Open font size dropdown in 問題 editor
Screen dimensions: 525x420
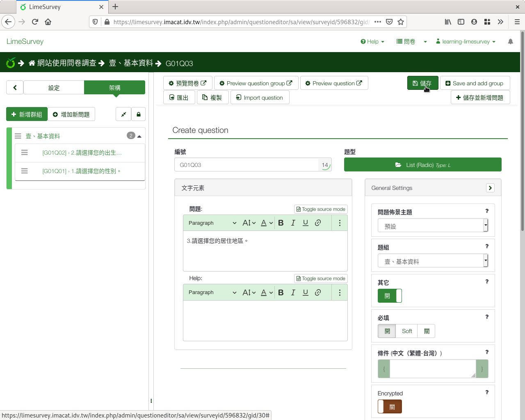click(x=249, y=223)
